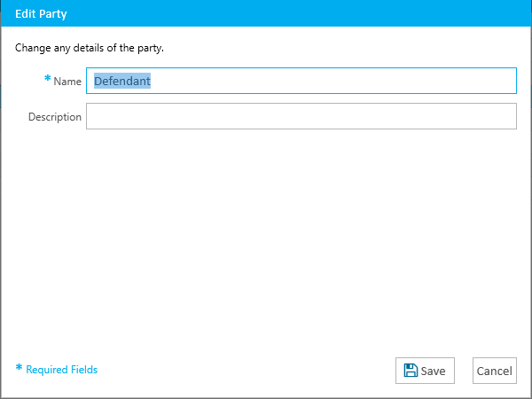Click the far right end of Description box
The image size is (532, 399).
pos(509,116)
